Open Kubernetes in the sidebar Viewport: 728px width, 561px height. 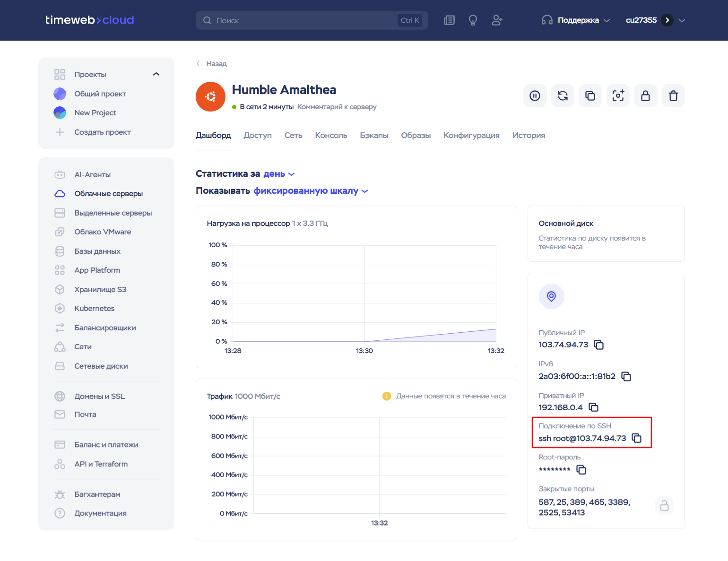tap(94, 309)
